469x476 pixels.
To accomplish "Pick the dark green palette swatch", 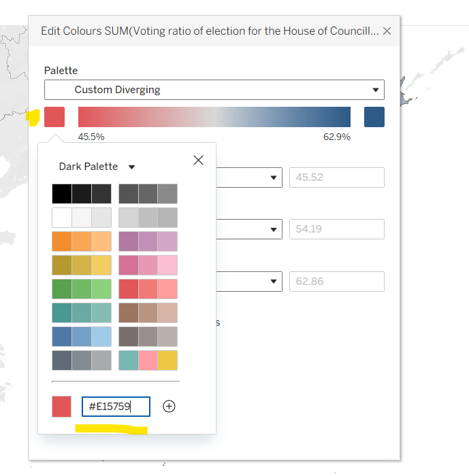I will coord(61,289).
